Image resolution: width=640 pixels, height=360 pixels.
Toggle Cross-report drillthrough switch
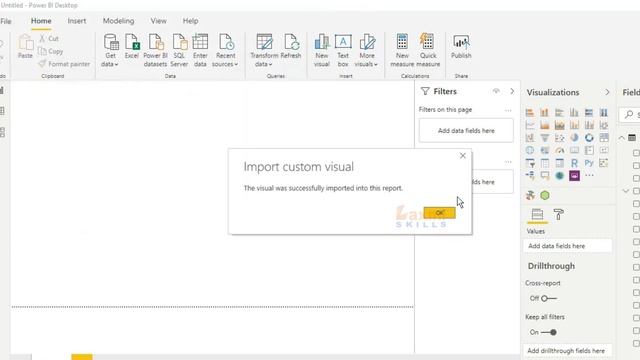point(548,298)
